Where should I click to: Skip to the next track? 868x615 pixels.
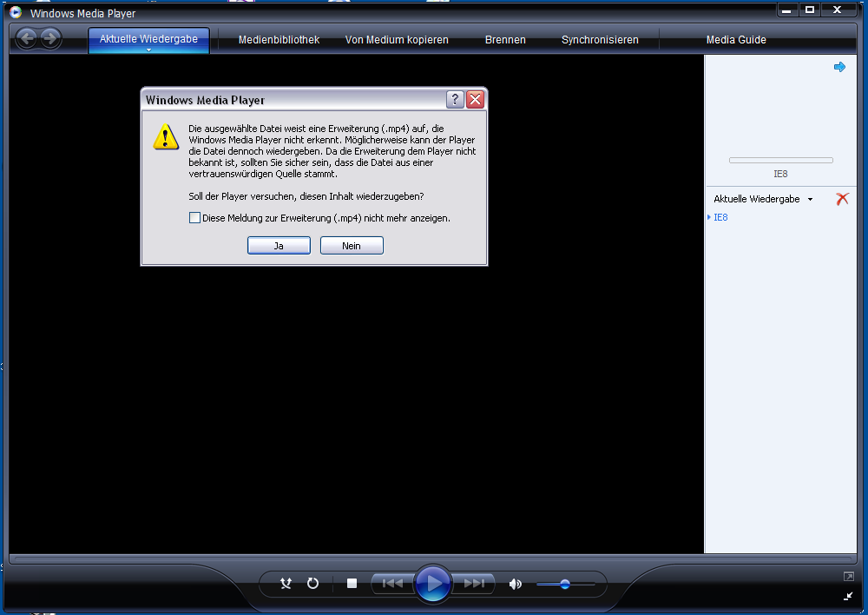(x=474, y=583)
